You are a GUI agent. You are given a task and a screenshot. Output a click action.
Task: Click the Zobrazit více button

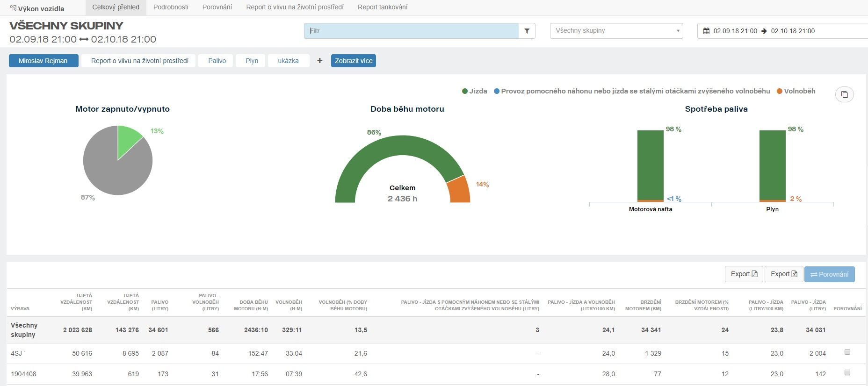(354, 61)
